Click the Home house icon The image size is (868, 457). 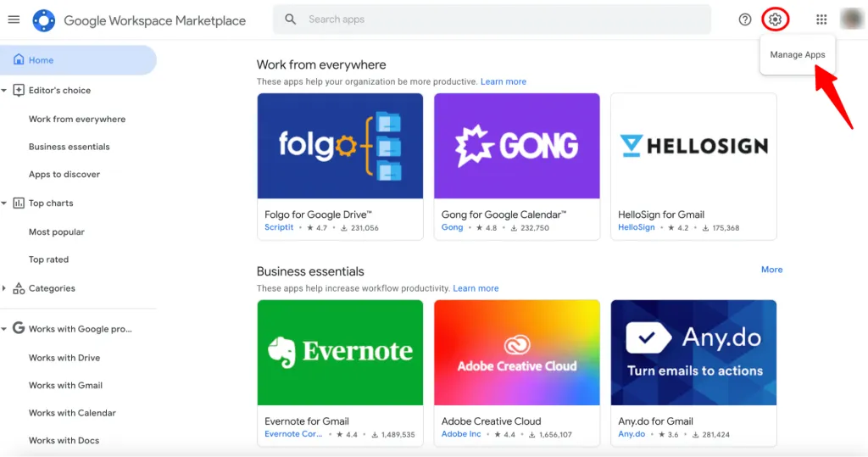pyautogui.click(x=19, y=59)
